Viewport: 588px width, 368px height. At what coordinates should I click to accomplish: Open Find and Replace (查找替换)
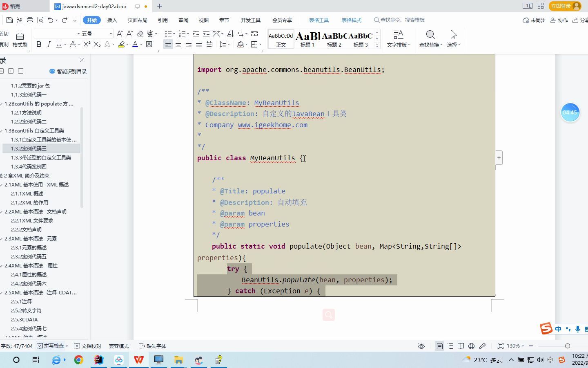pyautogui.click(x=430, y=39)
